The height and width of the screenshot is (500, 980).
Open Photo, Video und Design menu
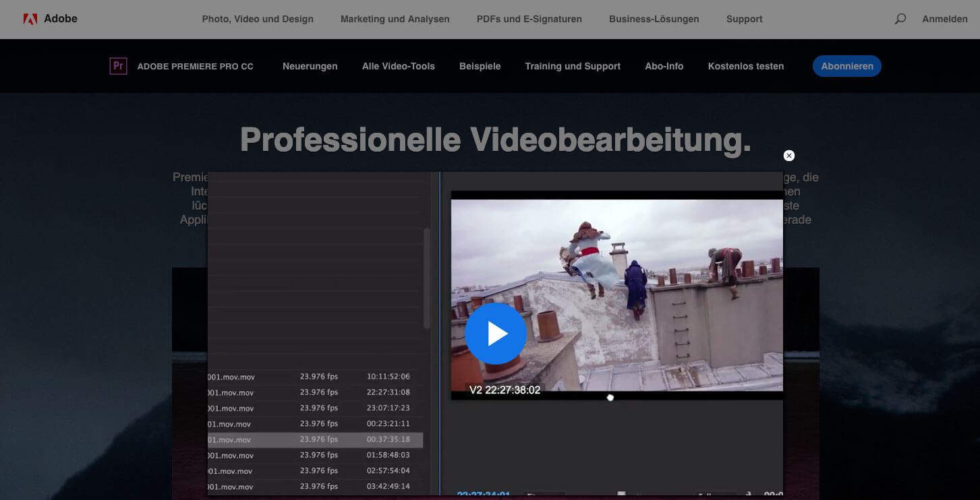(x=258, y=19)
